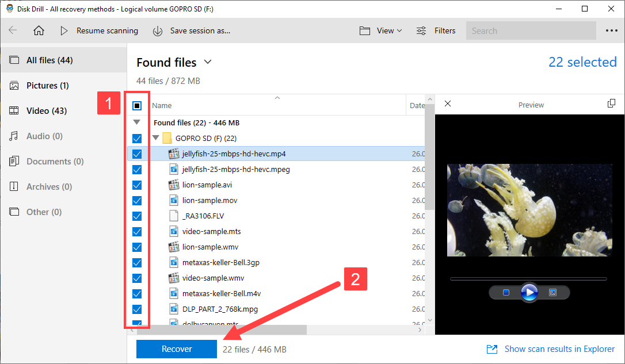Click Resume scanning play icon
Image resolution: width=625 pixels, height=364 pixels.
64,30
